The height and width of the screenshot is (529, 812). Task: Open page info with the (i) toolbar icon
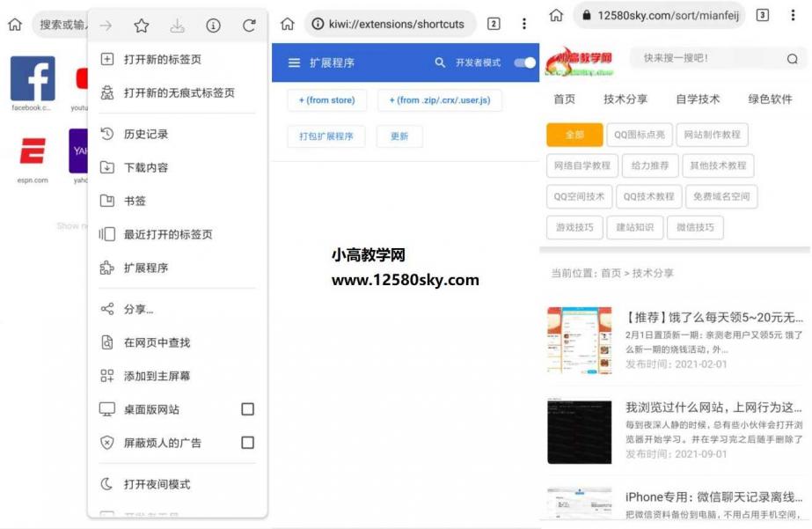tap(213, 26)
